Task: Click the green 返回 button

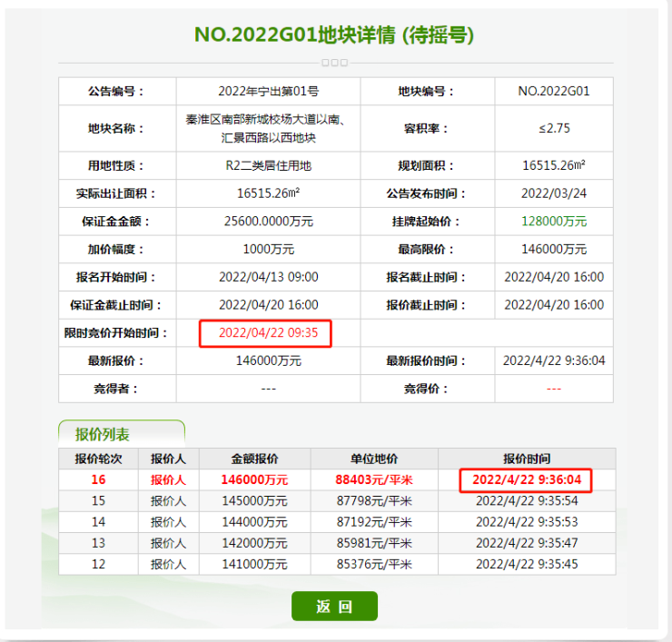Action: 334,607
